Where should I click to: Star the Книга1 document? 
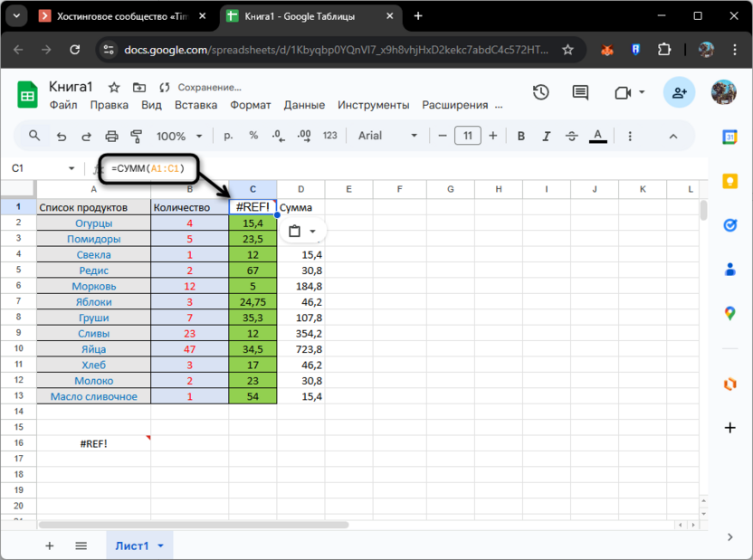[x=114, y=88]
